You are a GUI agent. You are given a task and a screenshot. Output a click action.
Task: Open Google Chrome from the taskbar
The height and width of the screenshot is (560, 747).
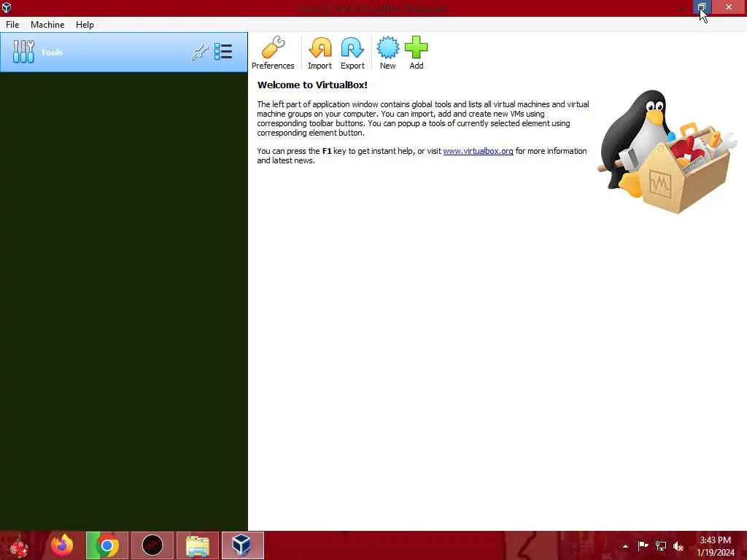107,545
